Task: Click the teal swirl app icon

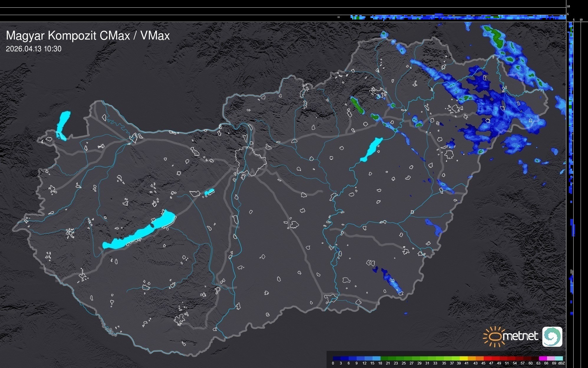Action: [552, 337]
